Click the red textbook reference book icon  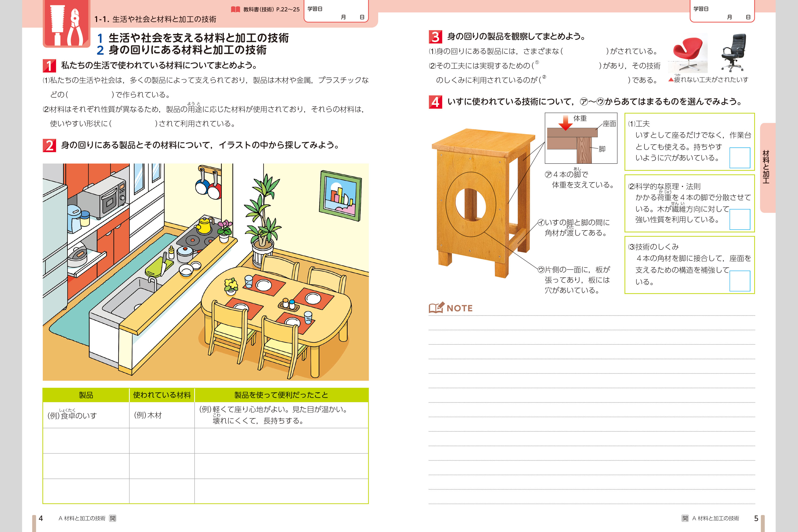pos(235,9)
